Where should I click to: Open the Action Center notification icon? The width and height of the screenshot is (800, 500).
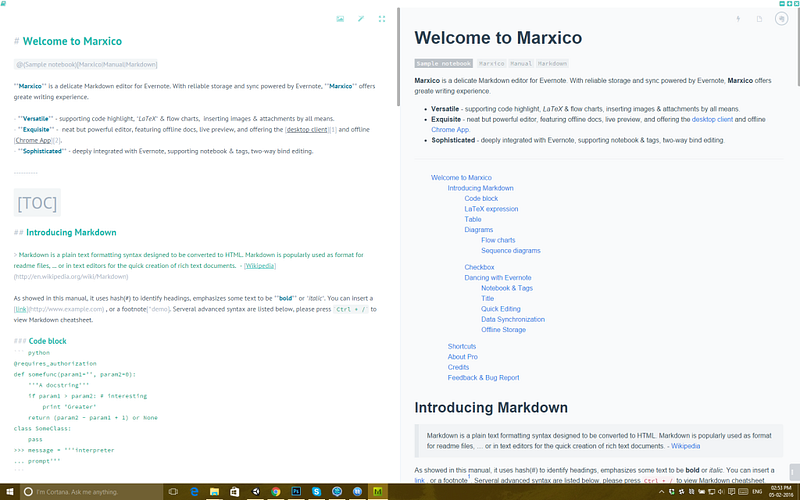pyautogui.click(x=731, y=492)
